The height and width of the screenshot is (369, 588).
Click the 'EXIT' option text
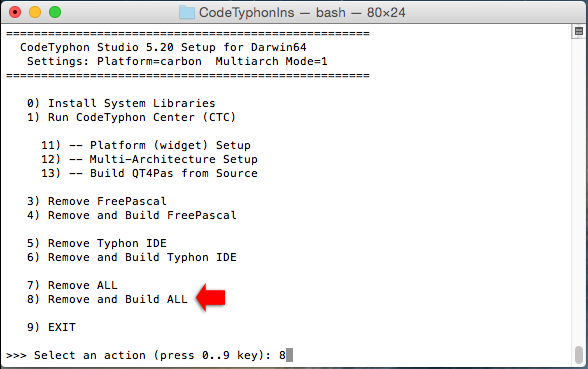62,327
